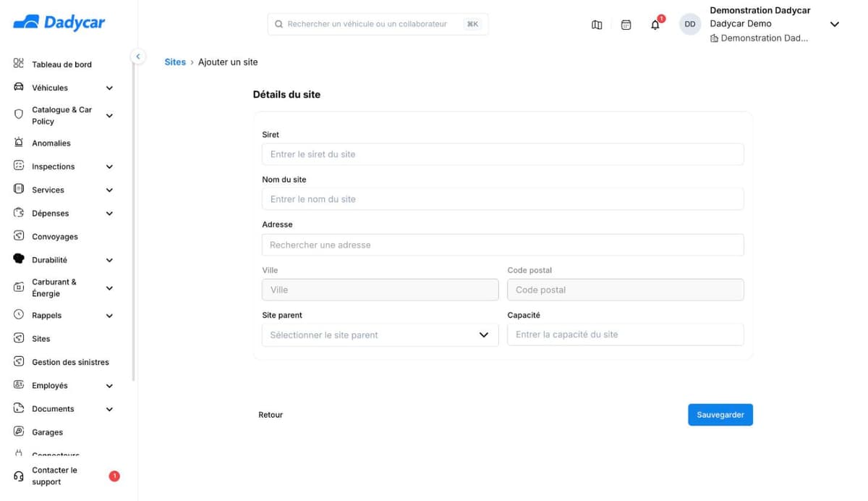
Task: Click the search magnifier icon
Action: pos(278,24)
